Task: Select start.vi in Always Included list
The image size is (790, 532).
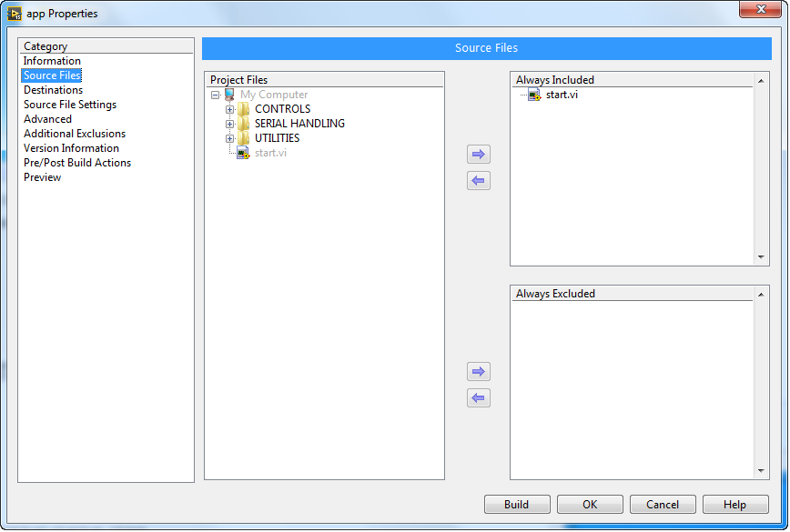Action: click(x=562, y=95)
